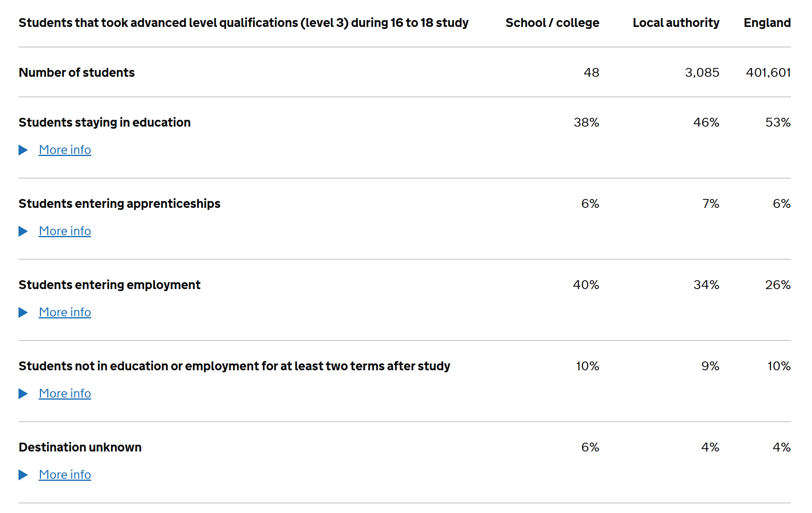Expand the triangle under Students staying in education
Screen dimensions: 812x513
[23, 150]
